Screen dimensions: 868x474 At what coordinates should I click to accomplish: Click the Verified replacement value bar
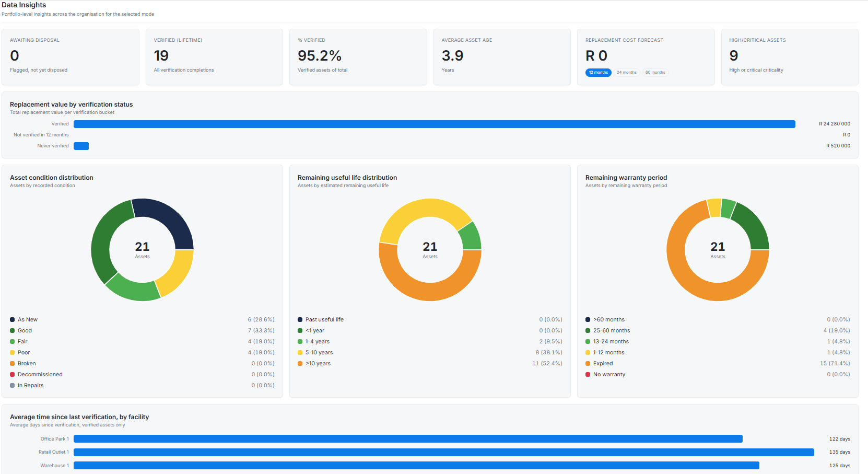pos(435,124)
